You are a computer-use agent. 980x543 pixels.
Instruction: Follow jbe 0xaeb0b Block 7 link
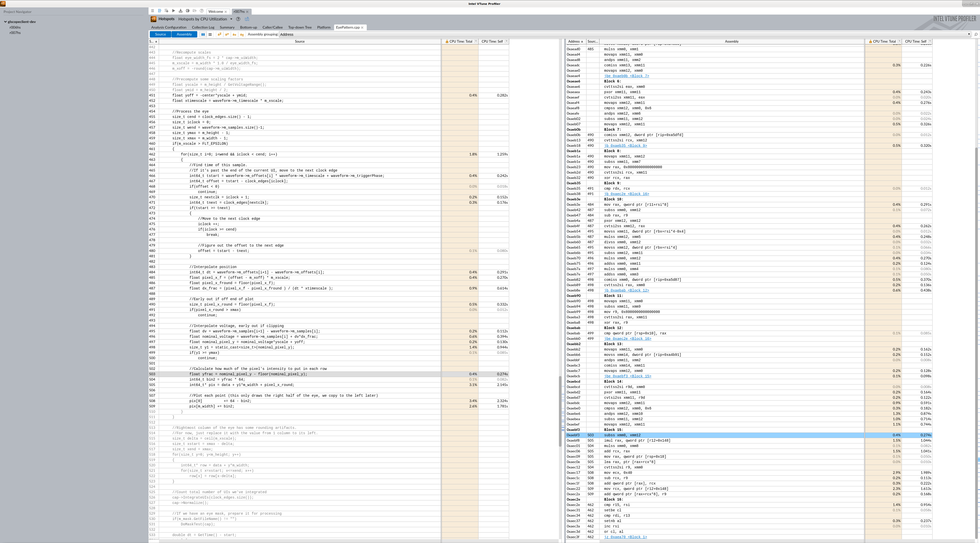point(627,76)
